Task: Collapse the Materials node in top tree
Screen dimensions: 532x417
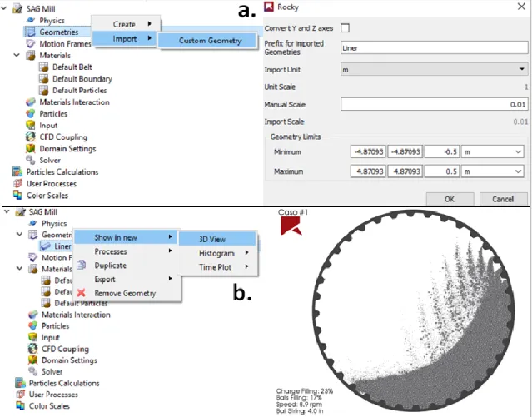Action: point(17,55)
